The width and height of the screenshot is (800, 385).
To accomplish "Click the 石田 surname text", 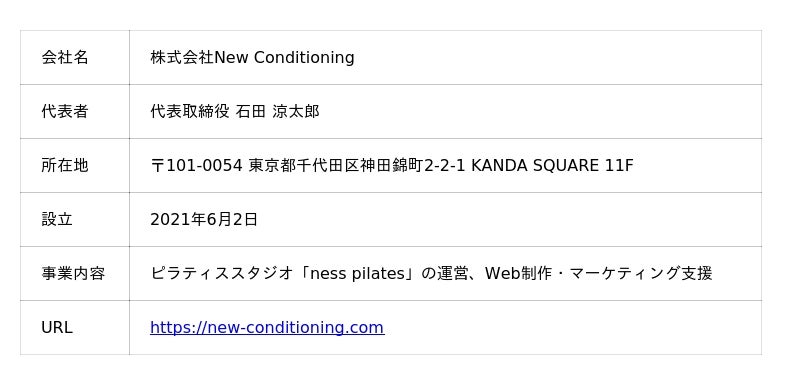I will click(251, 111).
